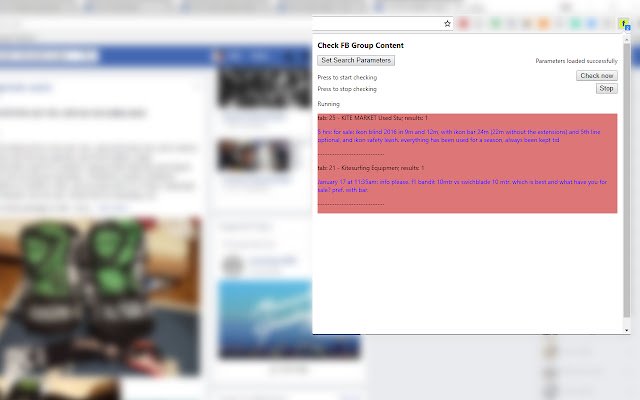Viewport: 640px width, 400px height.
Task: Click the Stop button
Action: 607,89
